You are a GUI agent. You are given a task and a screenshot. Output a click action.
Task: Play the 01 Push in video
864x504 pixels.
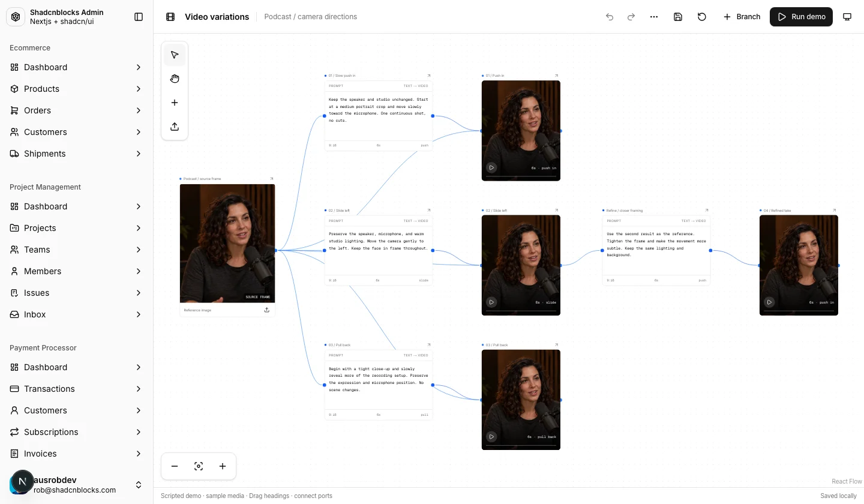pos(491,168)
